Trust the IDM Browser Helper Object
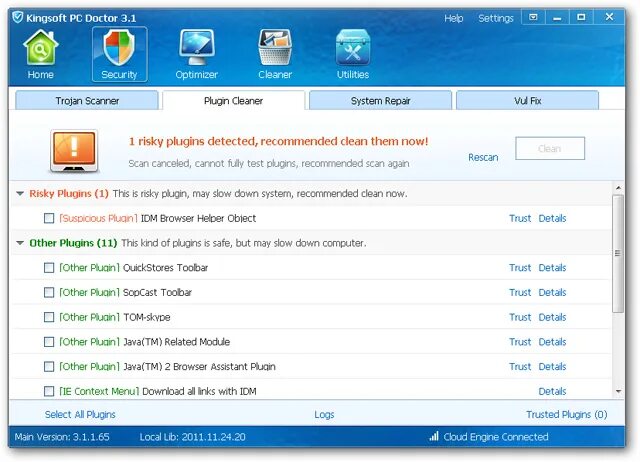This screenshot has width=640, height=462. point(520,218)
